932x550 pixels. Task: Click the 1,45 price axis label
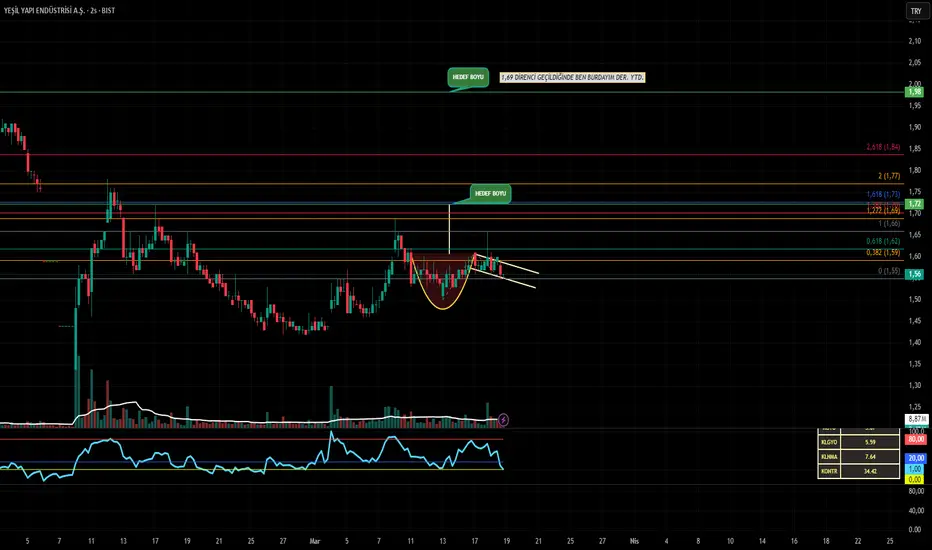915,321
